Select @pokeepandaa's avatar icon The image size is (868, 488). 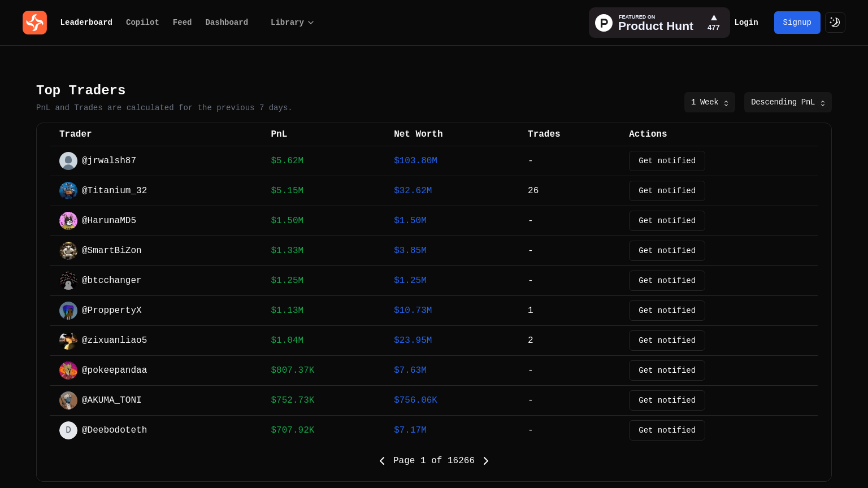68,371
